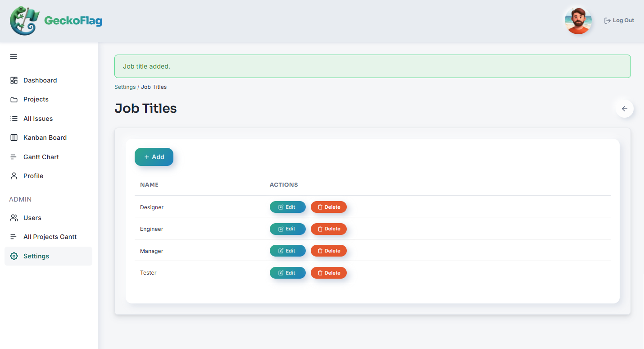Screen dimensions: 644x349
Task: Edit the Manager job title
Action: click(288, 251)
